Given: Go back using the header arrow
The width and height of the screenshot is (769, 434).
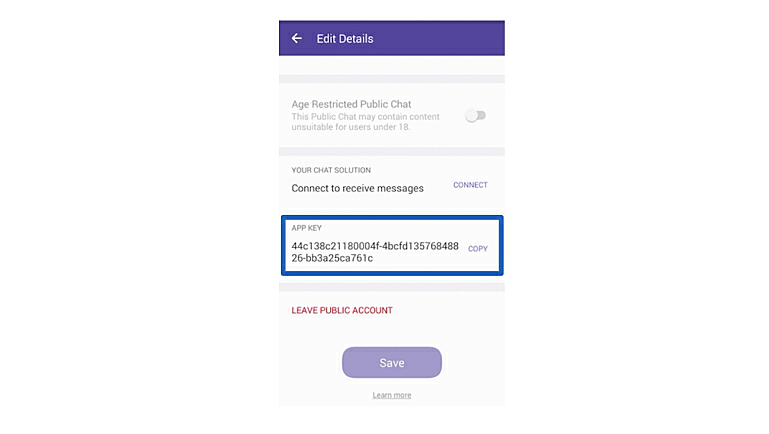Looking at the screenshot, I should (x=297, y=39).
